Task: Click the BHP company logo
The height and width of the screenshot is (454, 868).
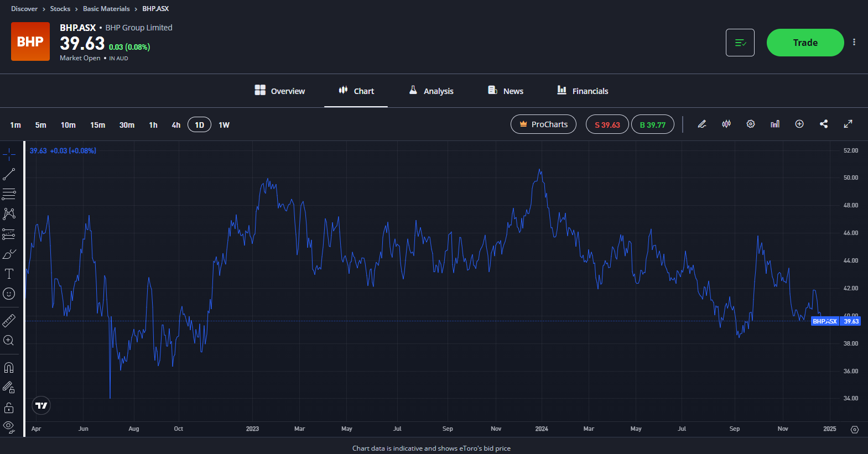Action: click(30, 41)
